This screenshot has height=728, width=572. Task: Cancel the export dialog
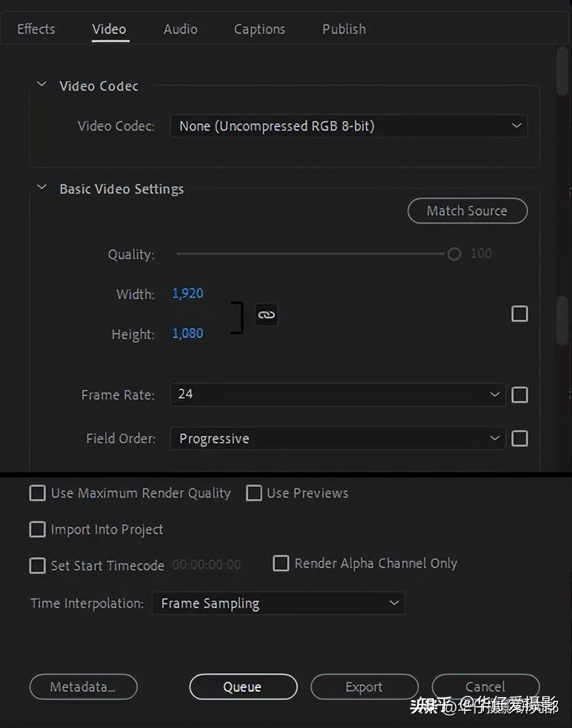[x=485, y=687]
